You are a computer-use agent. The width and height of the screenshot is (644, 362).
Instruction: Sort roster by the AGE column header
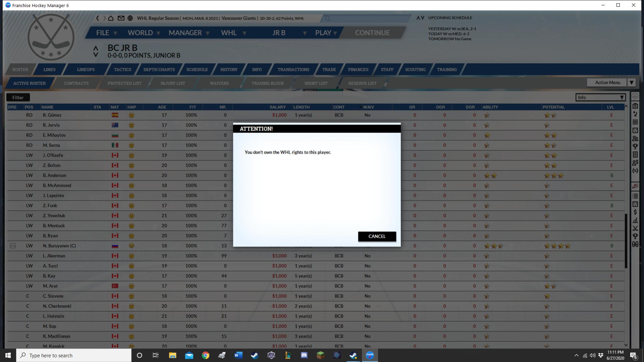pyautogui.click(x=162, y=107)
